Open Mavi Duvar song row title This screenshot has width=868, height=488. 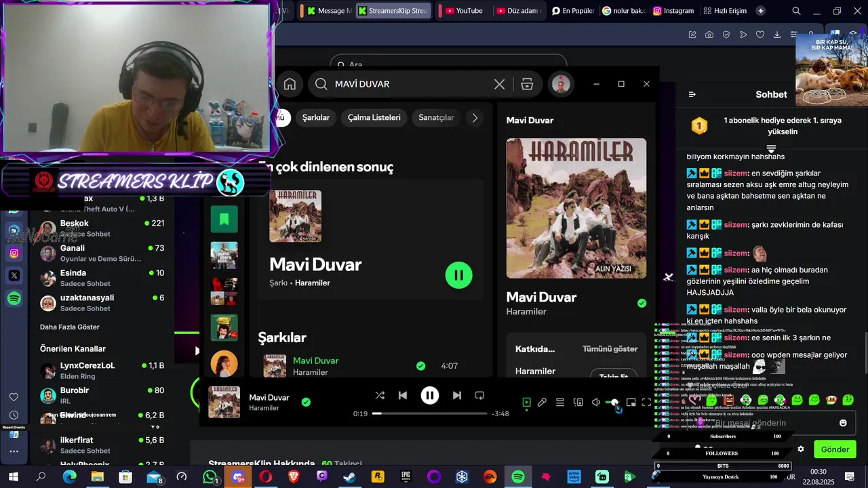tap(315, 361)
